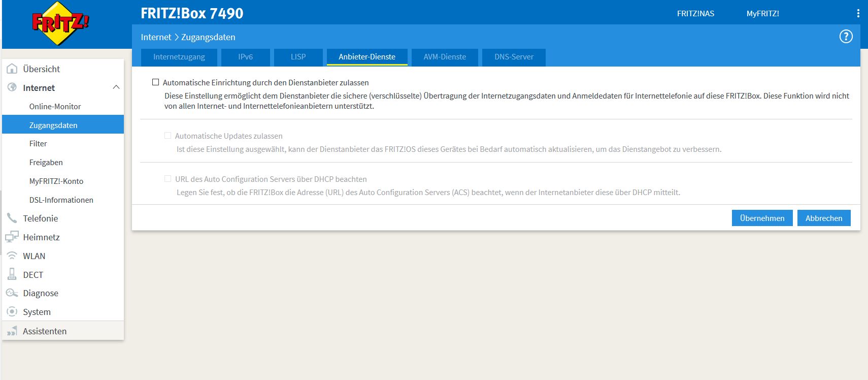The width and height of the screenshot is (868, 380).
Task: Toggle Automatische Updates zulassen checkbox
Action: pyautogui.click(x=168, y=136)
